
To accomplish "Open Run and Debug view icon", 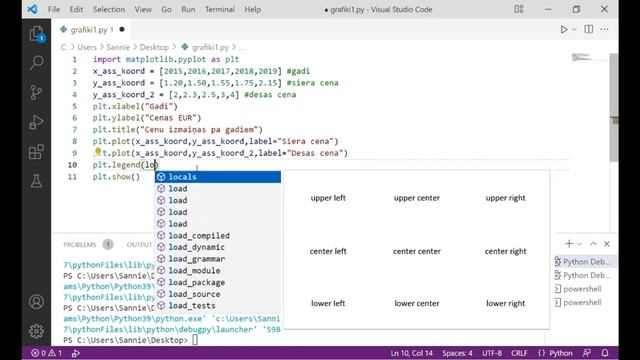I will pos(36,122).
